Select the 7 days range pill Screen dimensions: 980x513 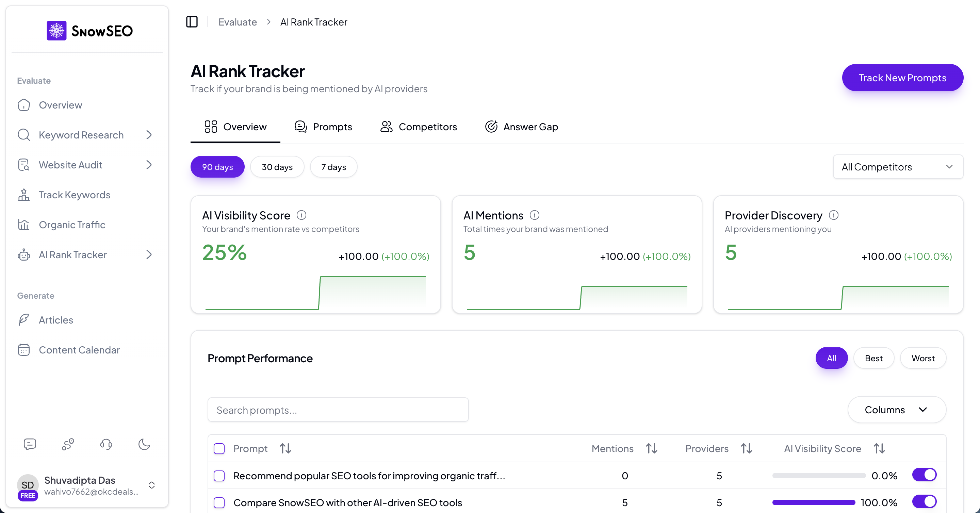333,167
